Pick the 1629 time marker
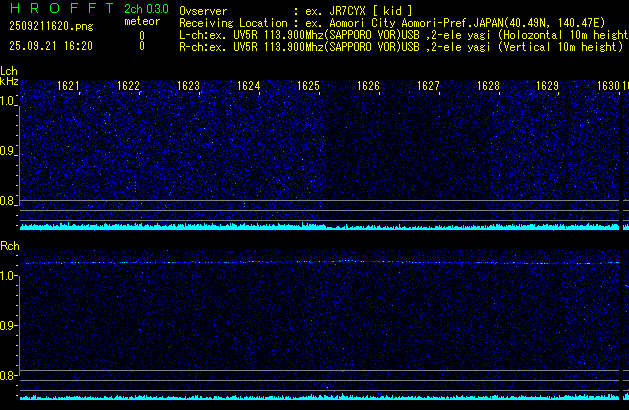The height and width of the screenshot is (410, 629). (x=547, y=86)
